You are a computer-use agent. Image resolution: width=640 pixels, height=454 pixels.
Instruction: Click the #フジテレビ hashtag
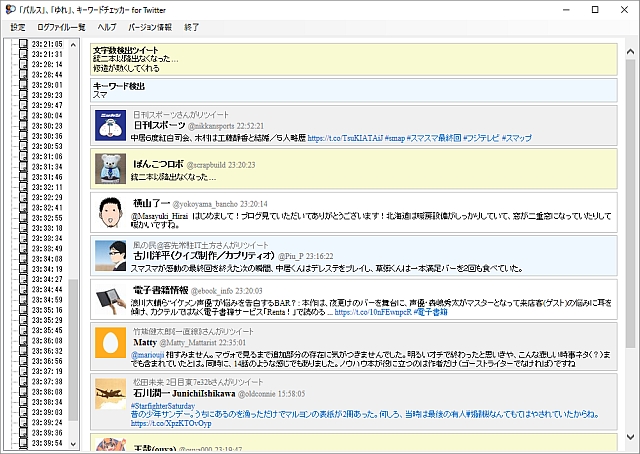coord(482,138)
